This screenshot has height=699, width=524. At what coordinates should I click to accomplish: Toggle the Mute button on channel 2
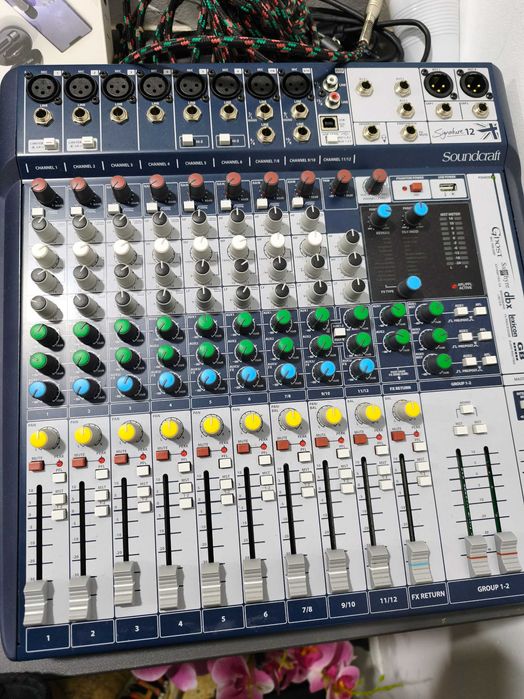coord(79,462)
